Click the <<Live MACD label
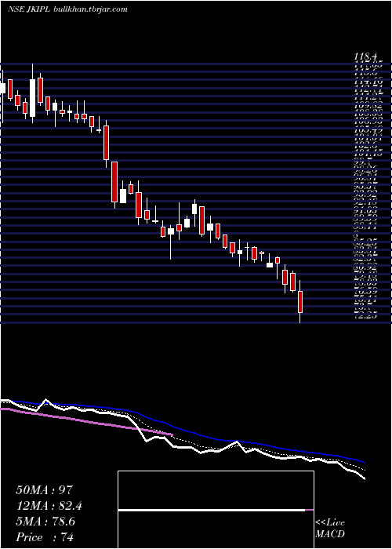 [330, 529]
